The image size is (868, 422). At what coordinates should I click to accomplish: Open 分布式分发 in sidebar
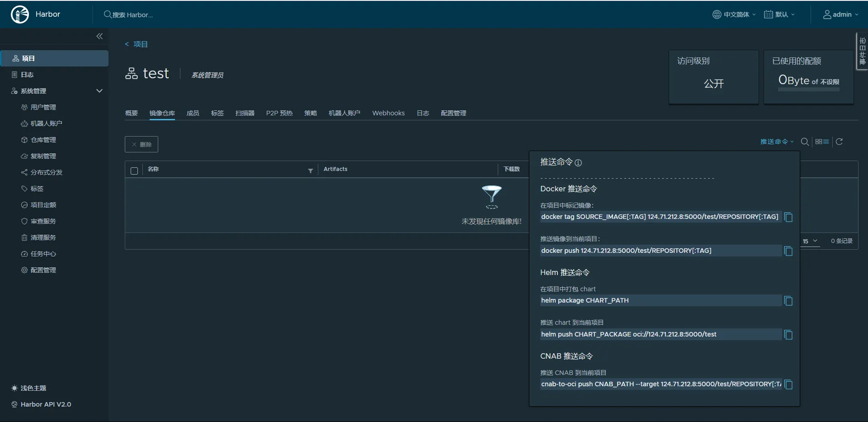pos(42,172)
